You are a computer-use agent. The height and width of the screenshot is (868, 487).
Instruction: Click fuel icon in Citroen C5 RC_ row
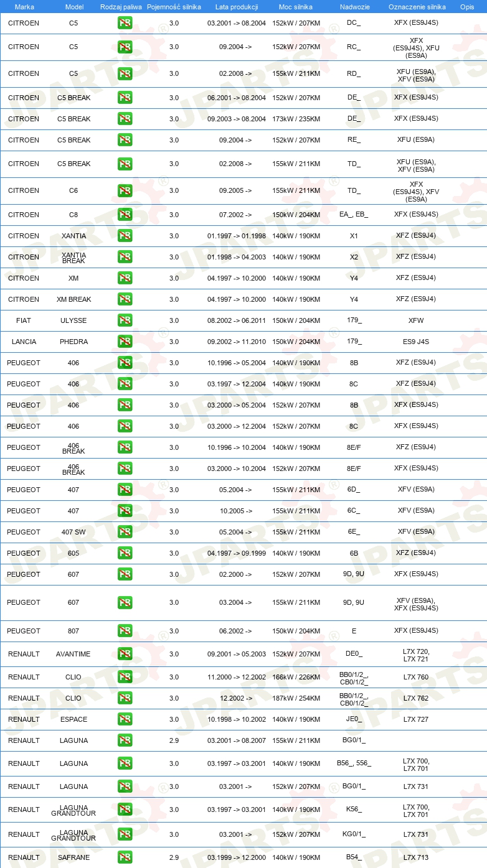coord(125,47)
